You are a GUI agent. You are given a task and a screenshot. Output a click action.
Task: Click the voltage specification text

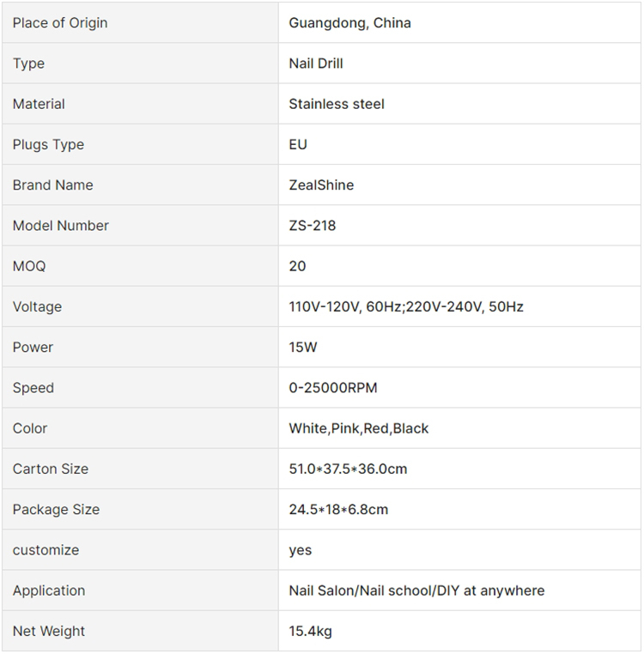pos(406,306)
